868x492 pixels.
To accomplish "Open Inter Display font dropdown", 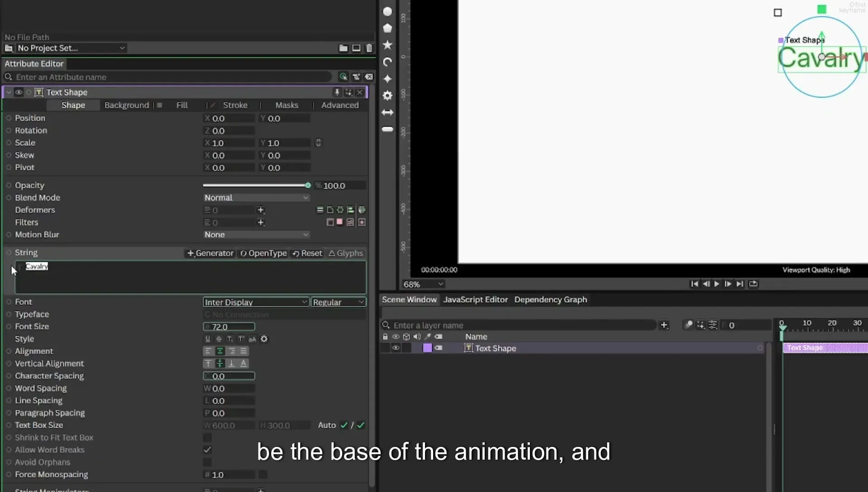I will point(256,302).
